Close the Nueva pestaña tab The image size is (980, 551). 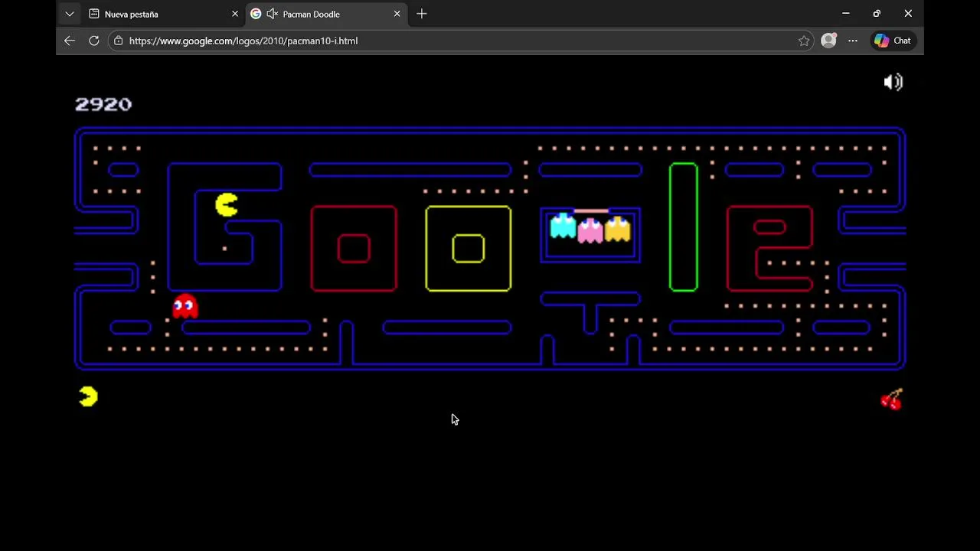tap(235, 14)
